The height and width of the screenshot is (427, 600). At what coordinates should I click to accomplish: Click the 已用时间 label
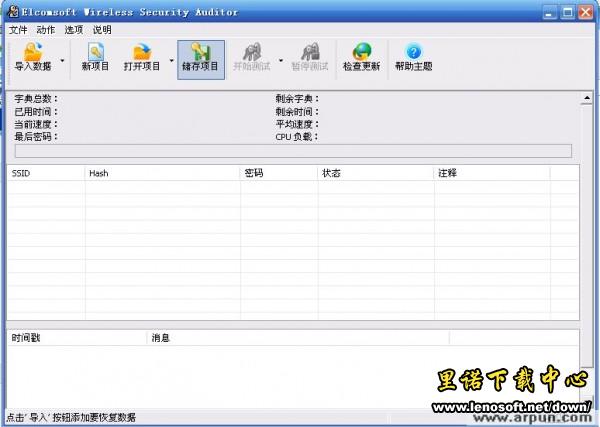pos(36,112)
